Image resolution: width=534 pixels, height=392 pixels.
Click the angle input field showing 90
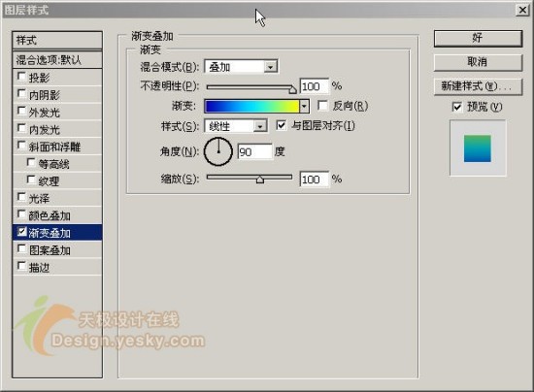pos(254,151)
